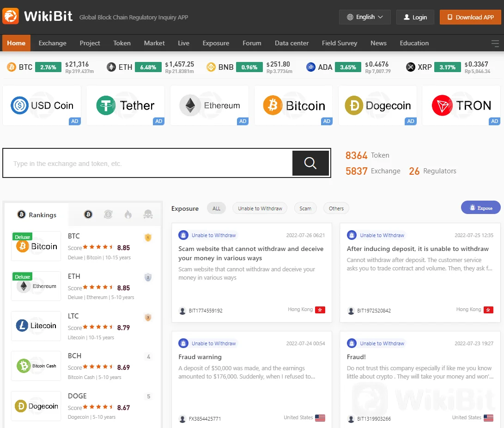Open the USD Coin ad card
Screen dimensions: 504x428
coord(42,105)
